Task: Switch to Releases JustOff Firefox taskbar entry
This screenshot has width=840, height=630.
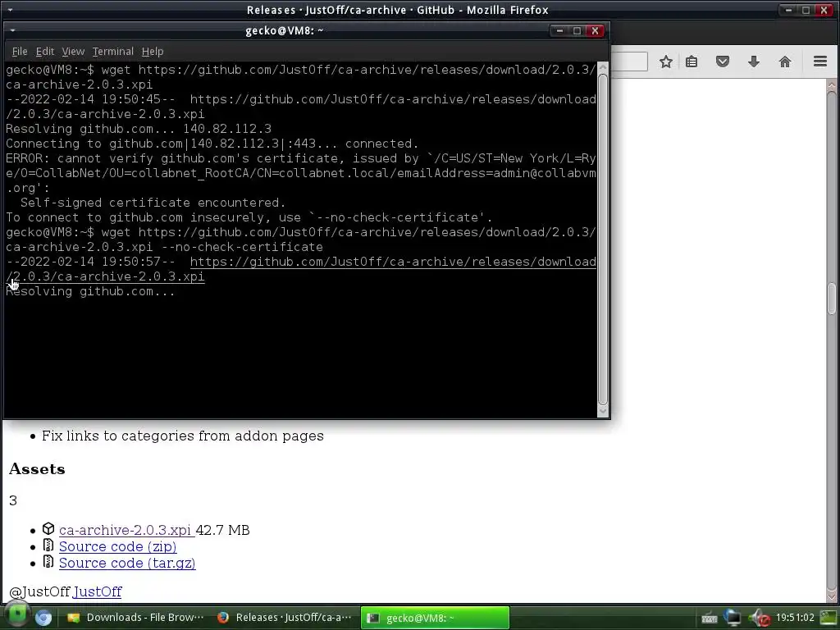Action: point(285,618)
